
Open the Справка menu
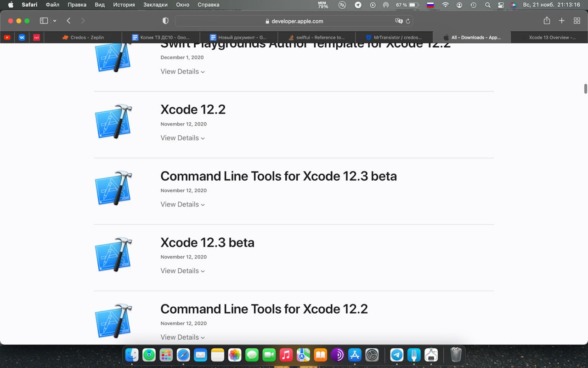click(208, 5)
